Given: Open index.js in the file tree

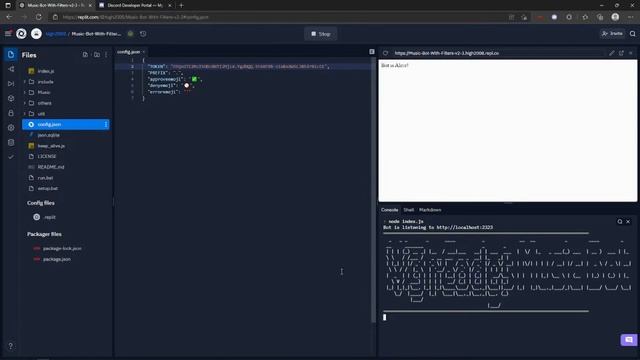Looking at the screenshot, I should click(x=46, y=71).
